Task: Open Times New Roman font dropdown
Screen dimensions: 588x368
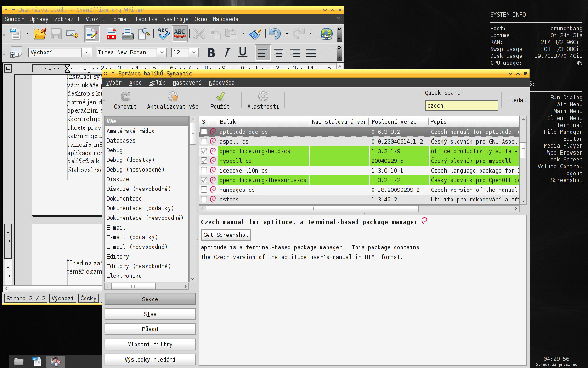Action: (x=162, y=52)
